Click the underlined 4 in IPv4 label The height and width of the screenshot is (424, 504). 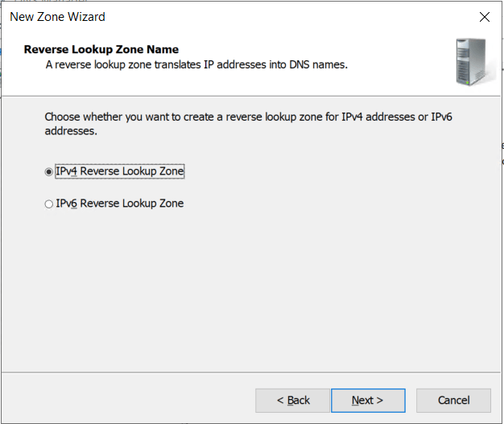(74, 171)
